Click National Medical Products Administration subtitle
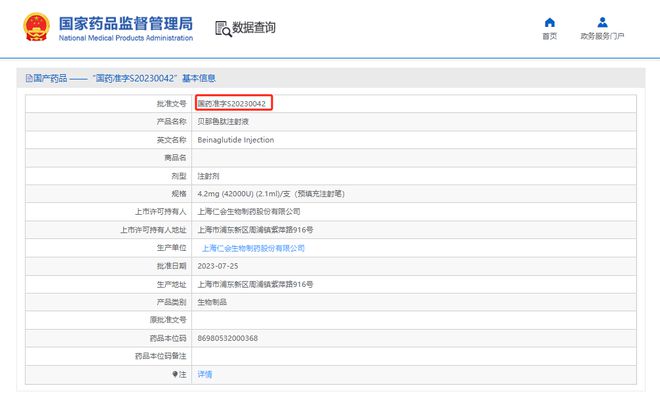 pyautogui.click(x=125, y=38)
